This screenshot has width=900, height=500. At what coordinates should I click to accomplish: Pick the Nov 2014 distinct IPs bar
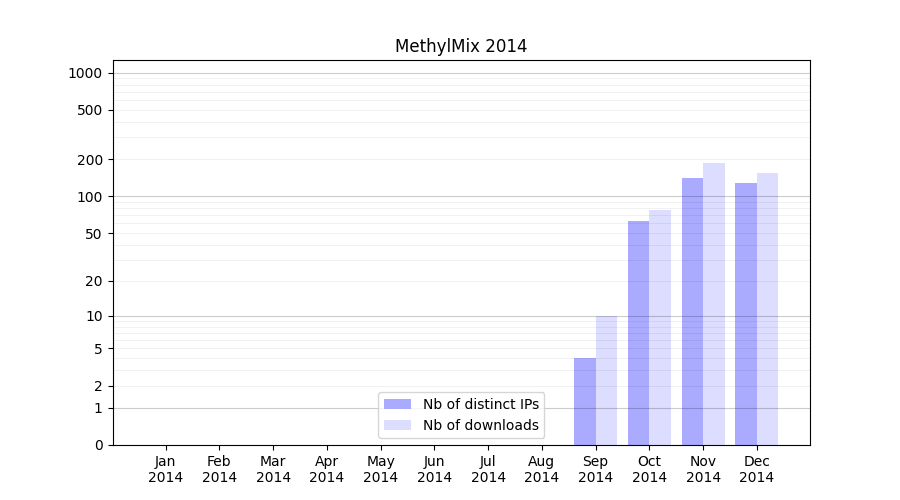pyautogui.click(x=692, y=311)
